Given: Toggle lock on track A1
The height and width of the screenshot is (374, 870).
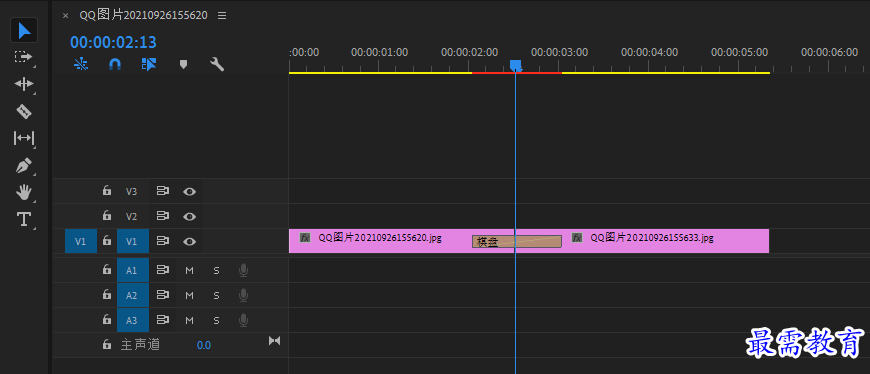Looking at the screenshot, I should pos(107,270).
